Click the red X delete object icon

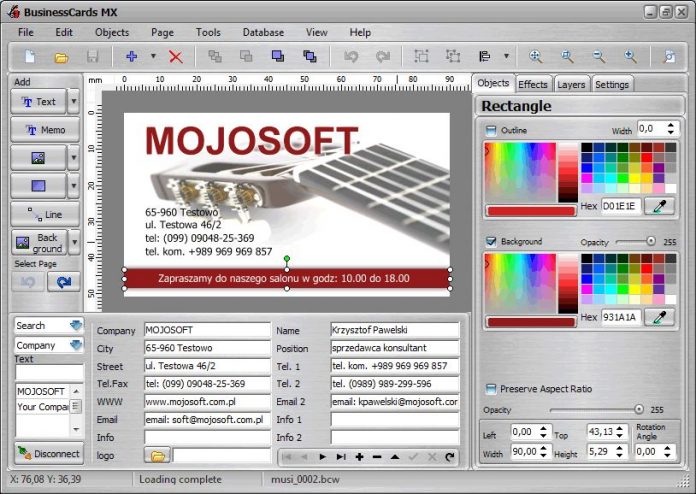click(176, 57)
